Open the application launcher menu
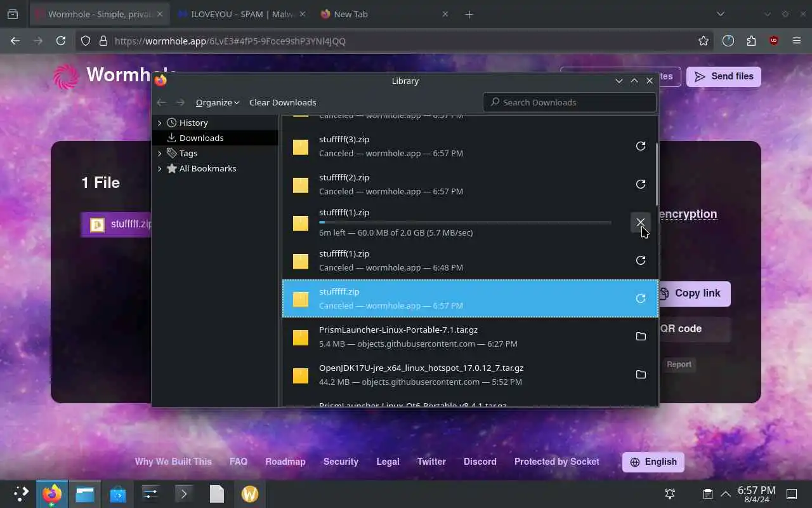This screenshot has width=812, height=508. [21, 494]
